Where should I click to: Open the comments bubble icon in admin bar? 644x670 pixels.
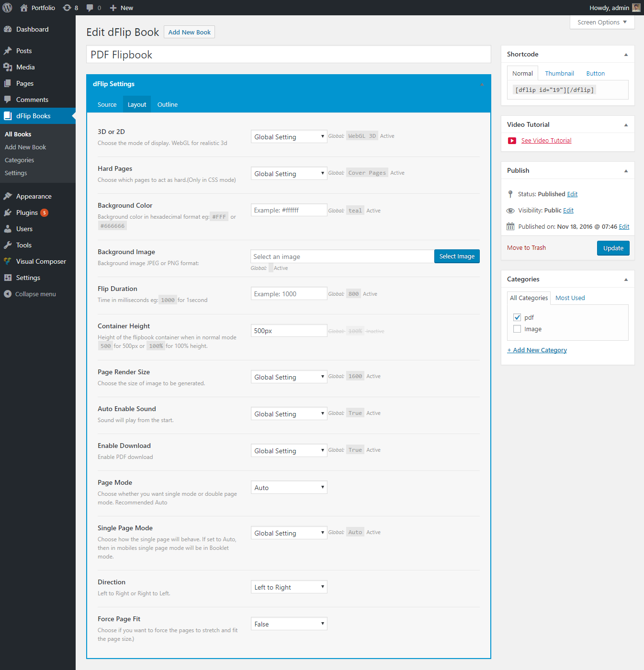[90, 8]
